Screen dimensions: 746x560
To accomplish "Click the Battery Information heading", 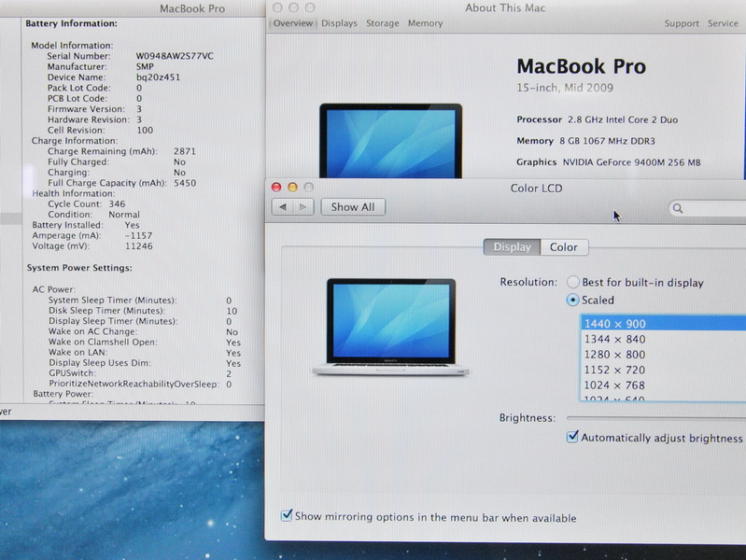I will click(x=71, y=23).
